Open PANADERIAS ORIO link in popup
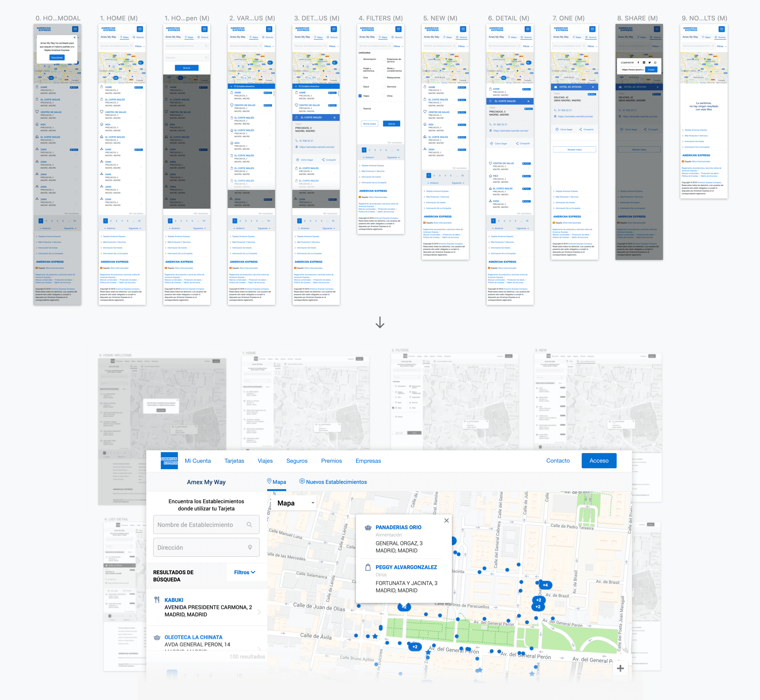Image resolution: width=760 pixels, height=700 pixels. tap(398, 527)
